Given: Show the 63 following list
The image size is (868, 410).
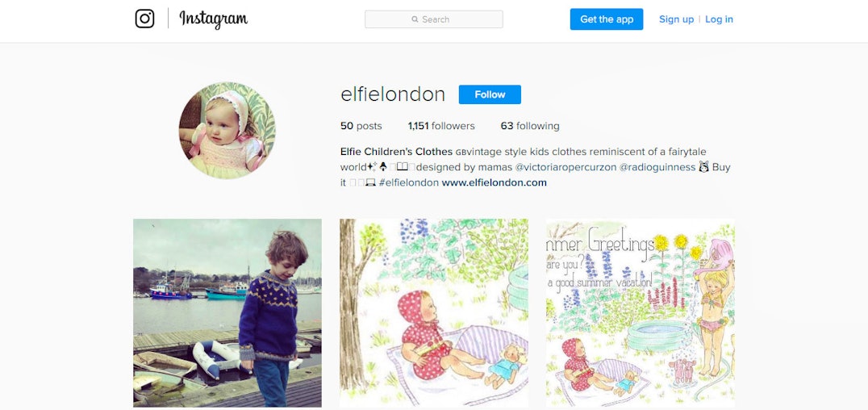Looking at the screenshot, I should (530, 126).
